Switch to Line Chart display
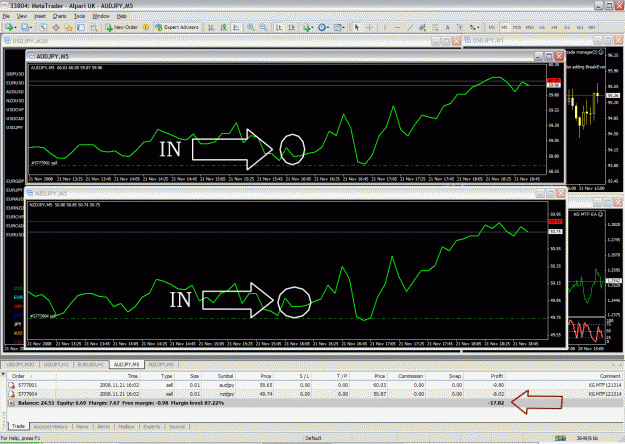Viewport: 625px width, 444px height. pos(236,27)
